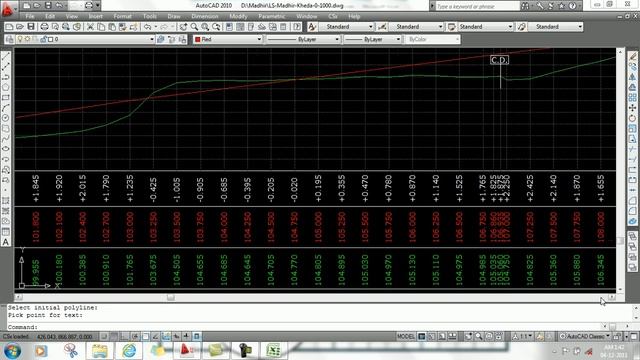Open Excel from the Windows taskbar

(273, 350)
